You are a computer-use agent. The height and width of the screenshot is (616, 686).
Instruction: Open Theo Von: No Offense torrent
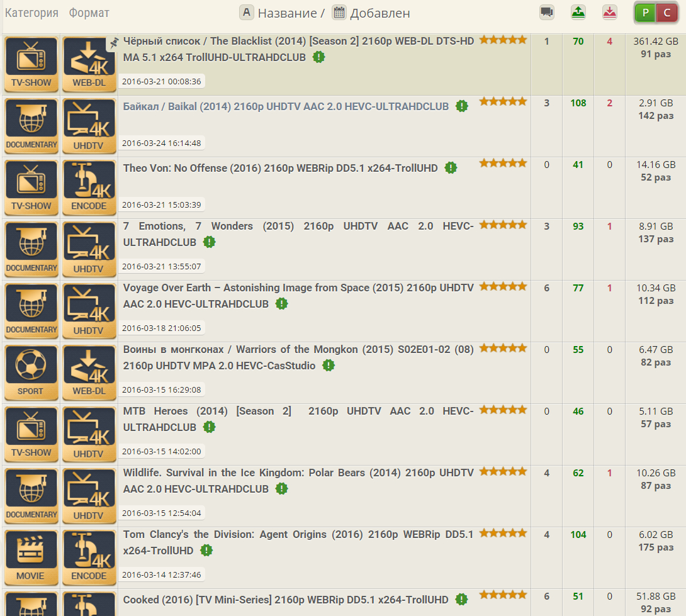281,168
